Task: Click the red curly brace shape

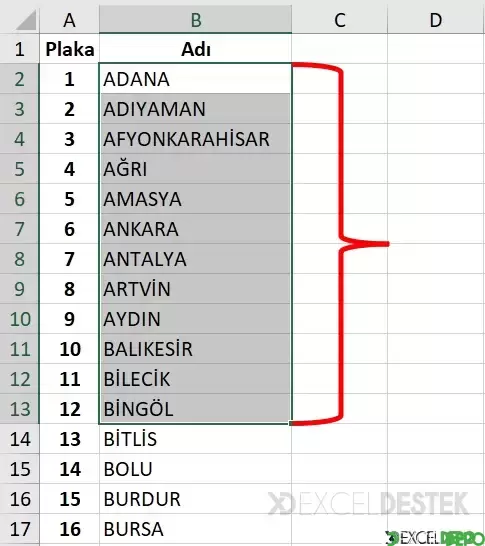Action: 341,244
